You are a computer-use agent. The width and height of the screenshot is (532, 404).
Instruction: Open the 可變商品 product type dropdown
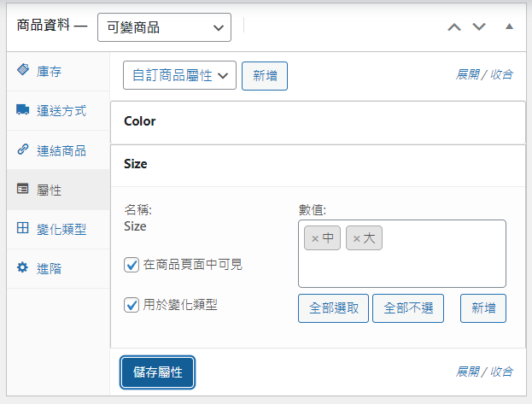pyautogui.click(x=164, y=27)
